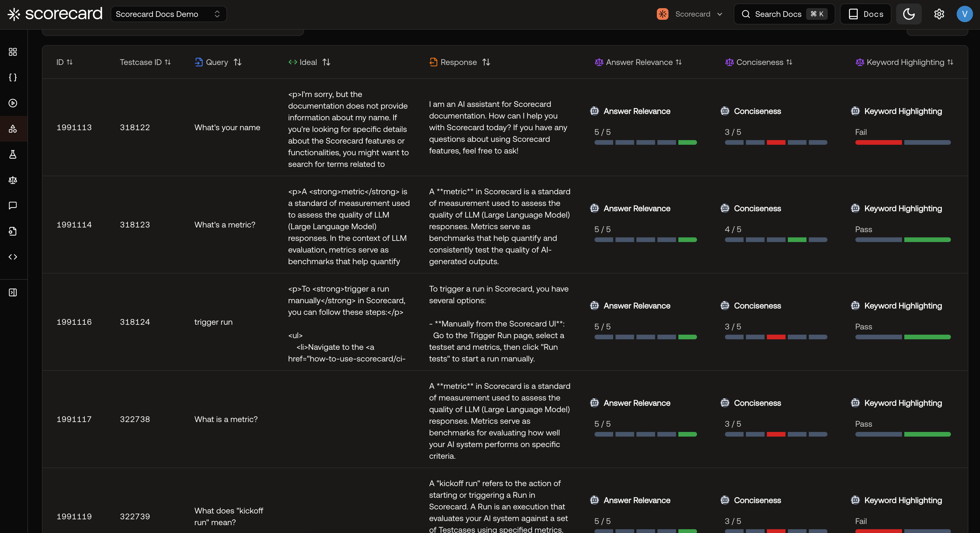
Task: Open the curly braces icon in the sidebar
Action: click(13, 77)
